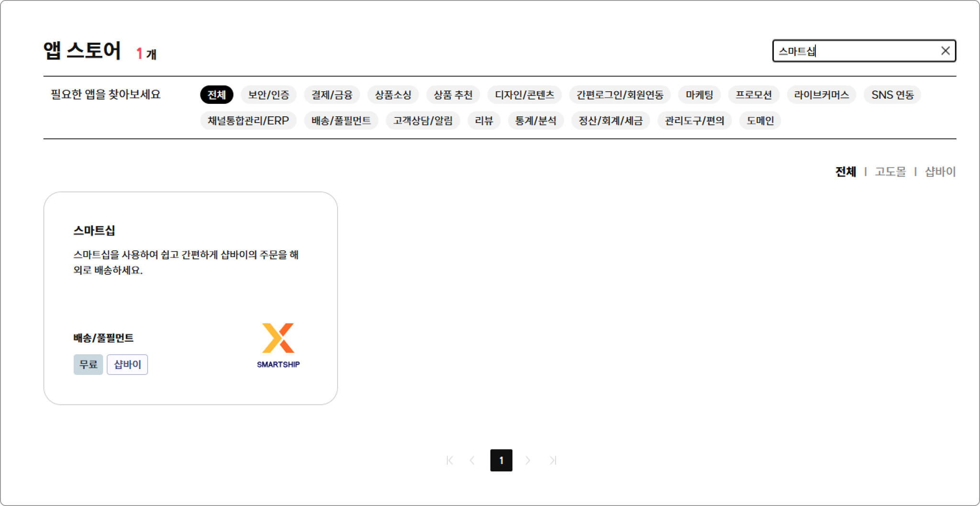Viewport: 980px width, 506px height.
Task: Filter by 상품 추천 category
Action: 453,94
